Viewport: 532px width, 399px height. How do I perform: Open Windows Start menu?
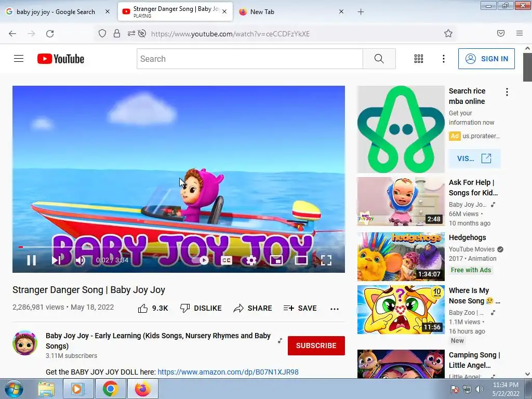click(13, 389)
